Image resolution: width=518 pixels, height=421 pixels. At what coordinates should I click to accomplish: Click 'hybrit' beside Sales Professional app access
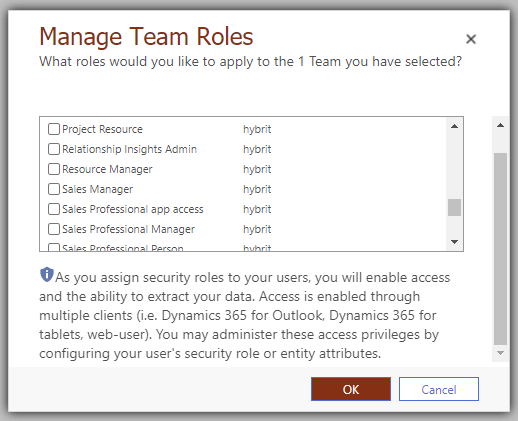pyautogui.click(x=257, y=209)
